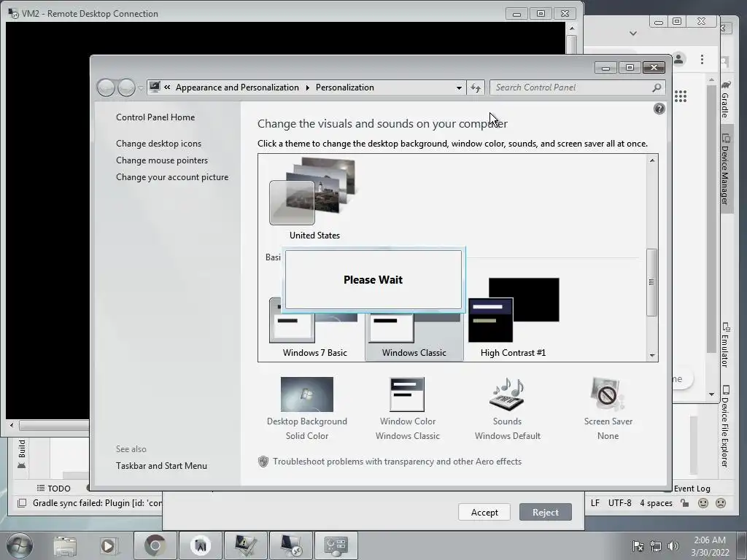The image size is (747, 560).
Task: Expand the address bar chevron before Appearance
Action: 167,87
